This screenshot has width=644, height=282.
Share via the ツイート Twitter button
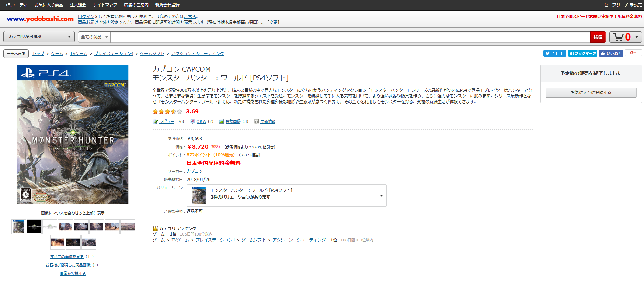pyautogui.click(x=554, y=53)
